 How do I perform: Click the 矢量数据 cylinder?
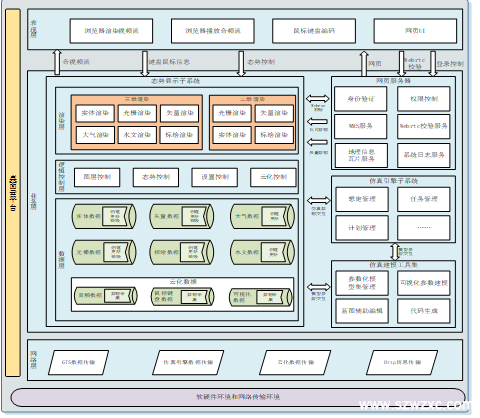[x=182, y=216]
